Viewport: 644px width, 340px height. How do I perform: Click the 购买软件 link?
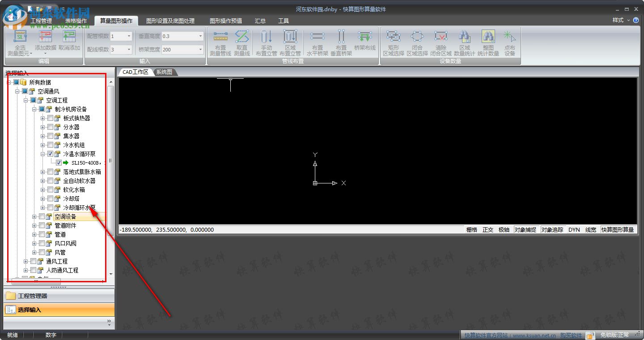click(571, 336)
